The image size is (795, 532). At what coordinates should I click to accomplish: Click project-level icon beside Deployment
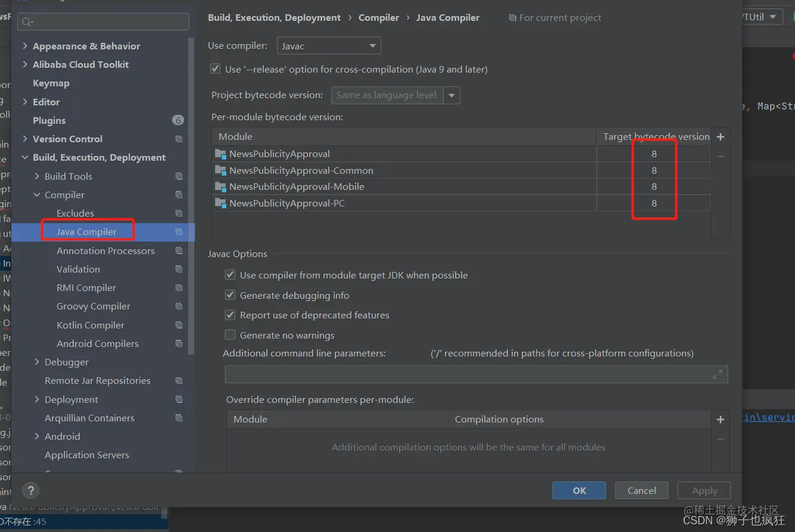coord(179,399)
